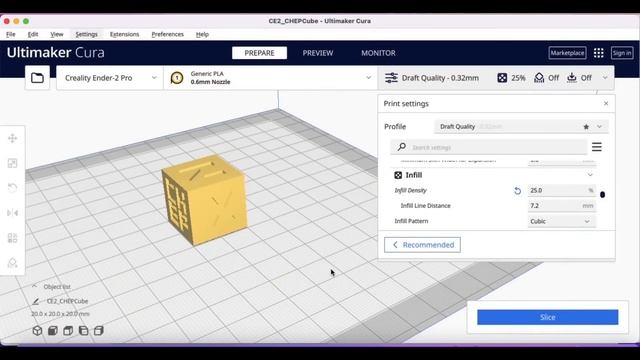
Task: Select the Rotate tool in left toolbar
Action: [13, 188]
